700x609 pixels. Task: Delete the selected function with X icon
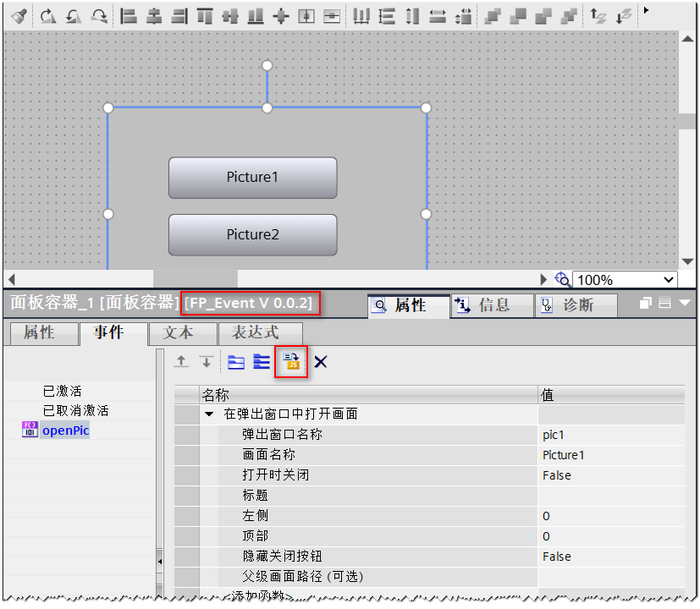320,361
